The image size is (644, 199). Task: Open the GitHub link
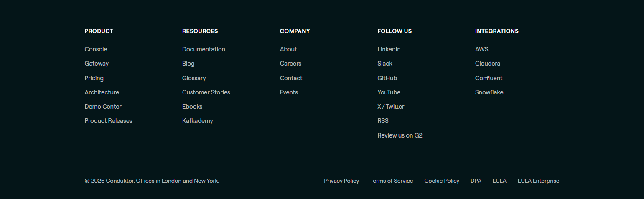click(x=387, y=78)
